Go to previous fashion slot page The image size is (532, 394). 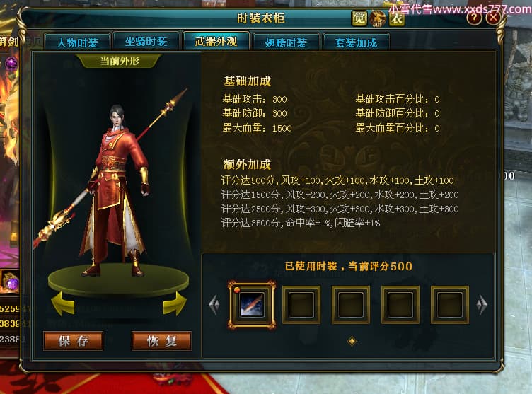214,305
